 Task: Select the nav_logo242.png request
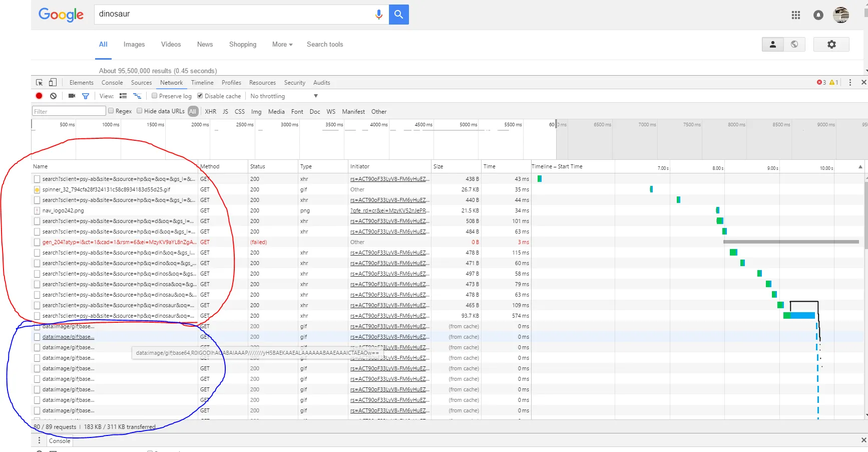click(63, 211)
